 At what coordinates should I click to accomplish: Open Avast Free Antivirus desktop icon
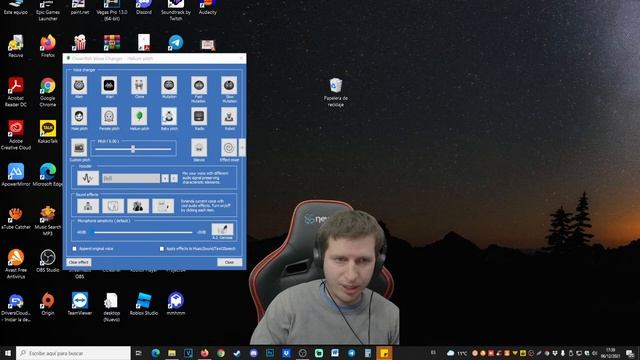click(16, 264)
